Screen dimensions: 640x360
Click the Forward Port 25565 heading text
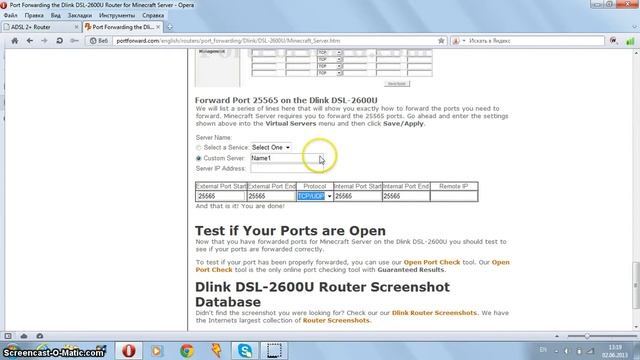(x=286, y=100)
